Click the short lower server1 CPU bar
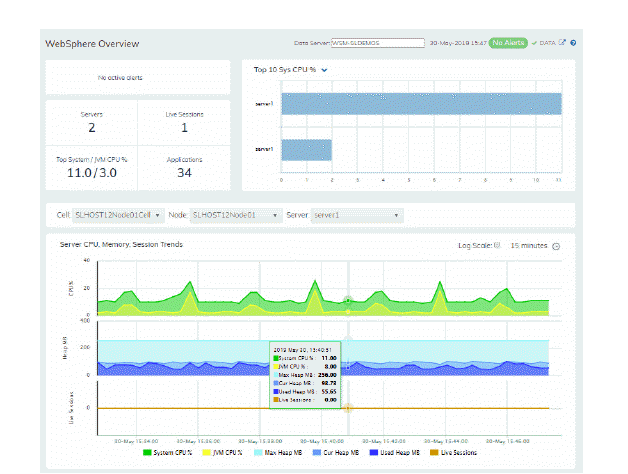Viewport: 628px width, 474px height. pos(306,150)
